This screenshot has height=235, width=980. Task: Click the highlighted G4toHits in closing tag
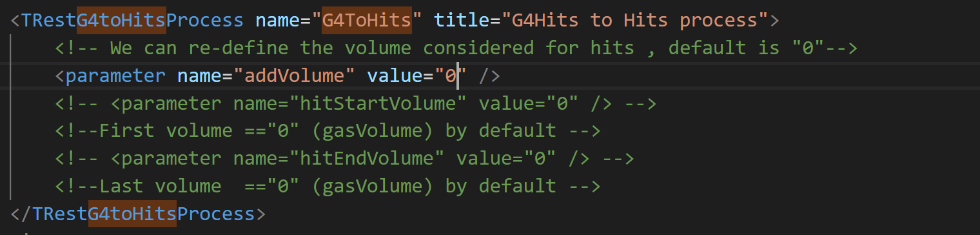coord(132,214)
